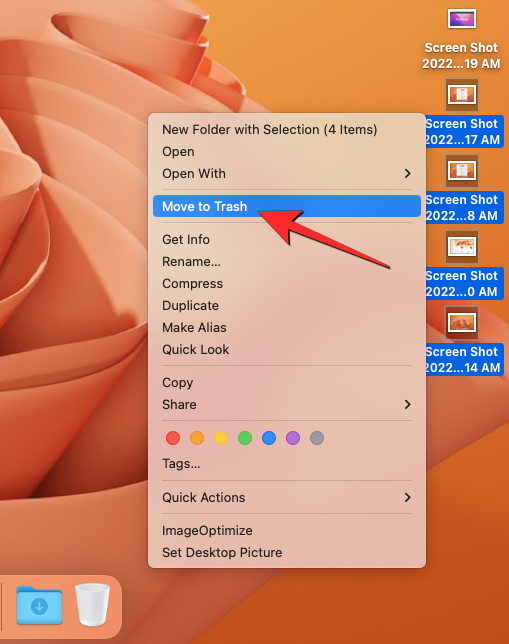Open Quick Look for the selection
Viewport: 509px width, 644px height.
click(287, 350)
